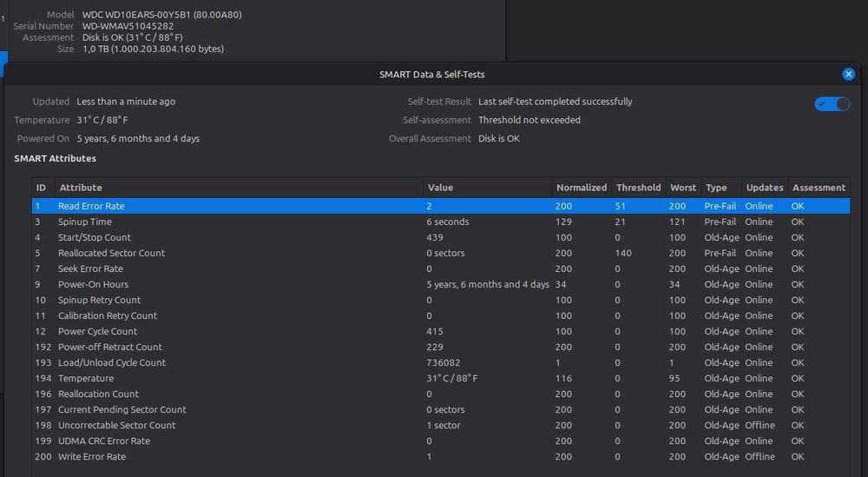Select the Power Cycle Count row
868x477 pixels.
441,331
